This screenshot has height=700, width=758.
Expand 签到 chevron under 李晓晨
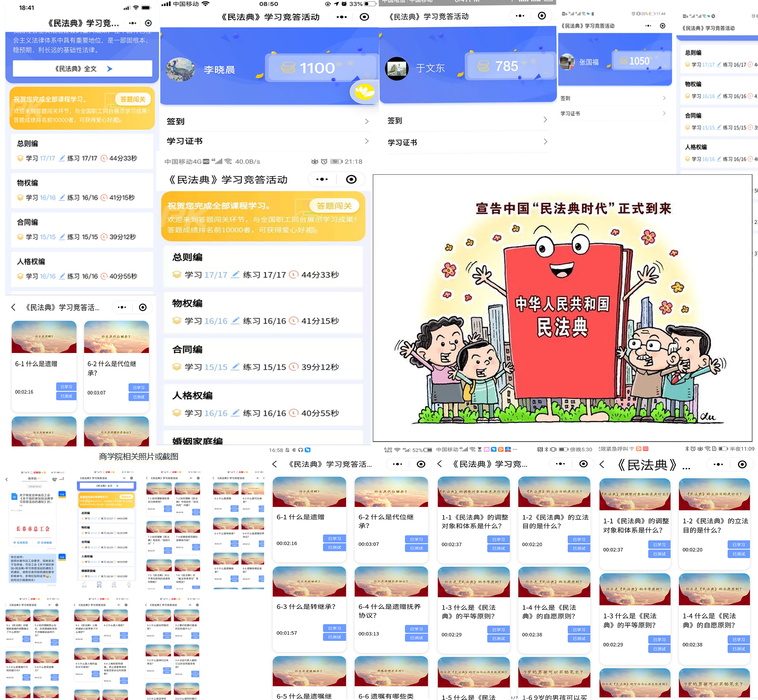tap(366, 121)
